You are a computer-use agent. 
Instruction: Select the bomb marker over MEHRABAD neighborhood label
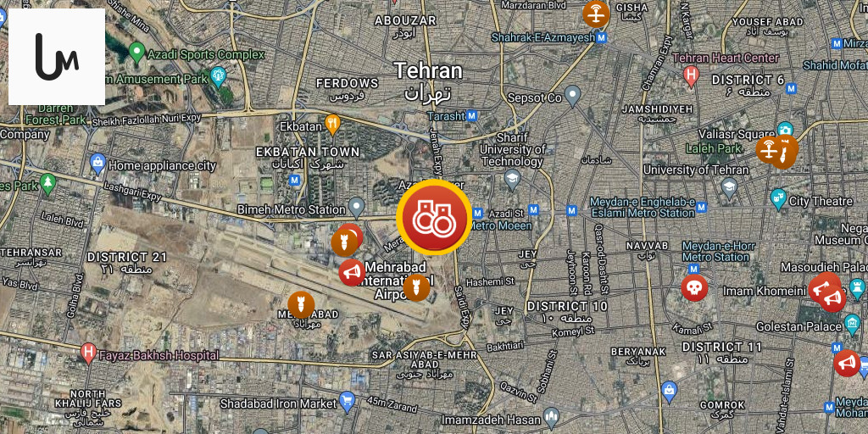[x=301, y=304]
